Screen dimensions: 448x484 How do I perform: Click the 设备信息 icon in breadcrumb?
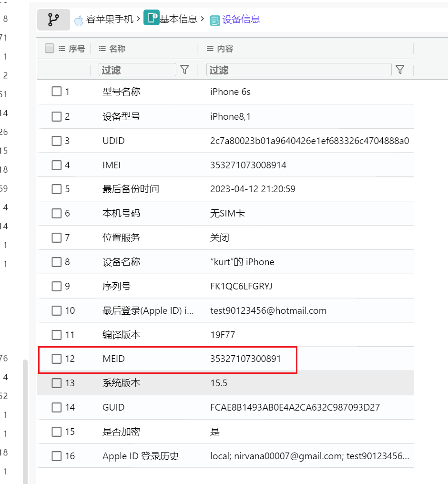pos(215,21)
